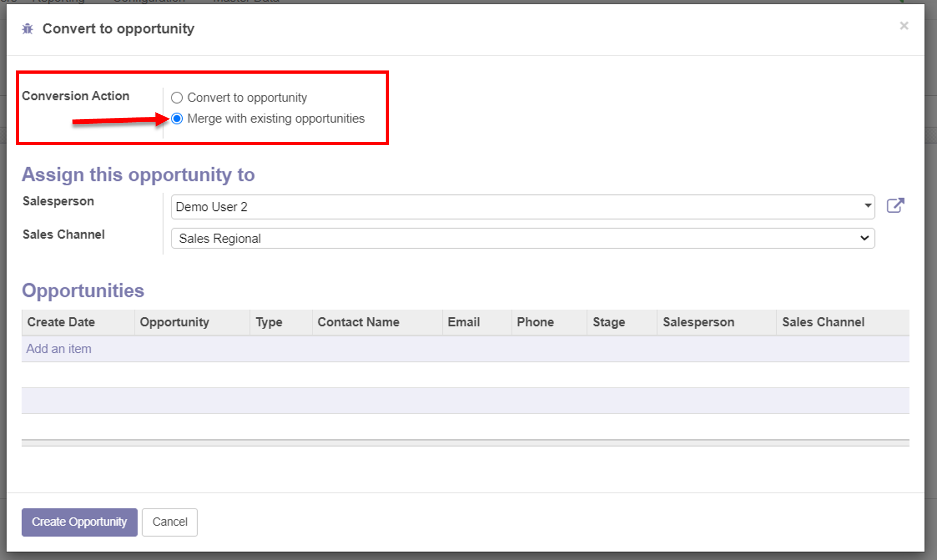This screenshot has width=937, height=560.
Task: Close the Convert to opportunity dialog
Action: point(904,26)
